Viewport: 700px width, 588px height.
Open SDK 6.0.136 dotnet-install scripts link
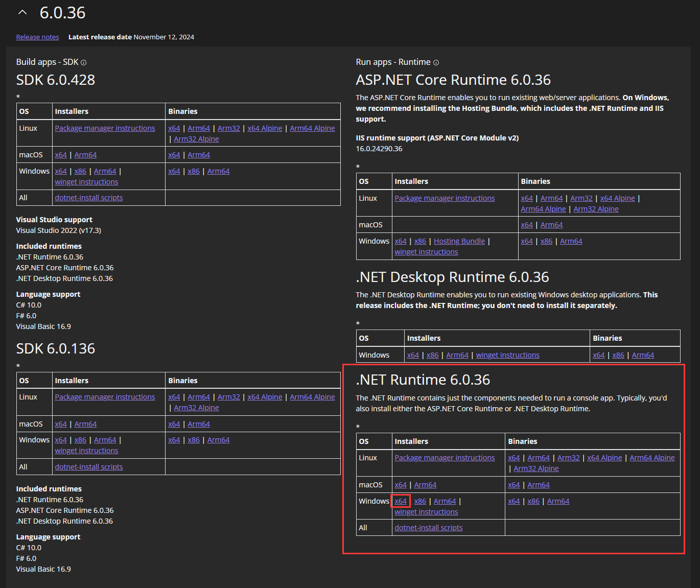pyautogui.click(x=89, y=467)
